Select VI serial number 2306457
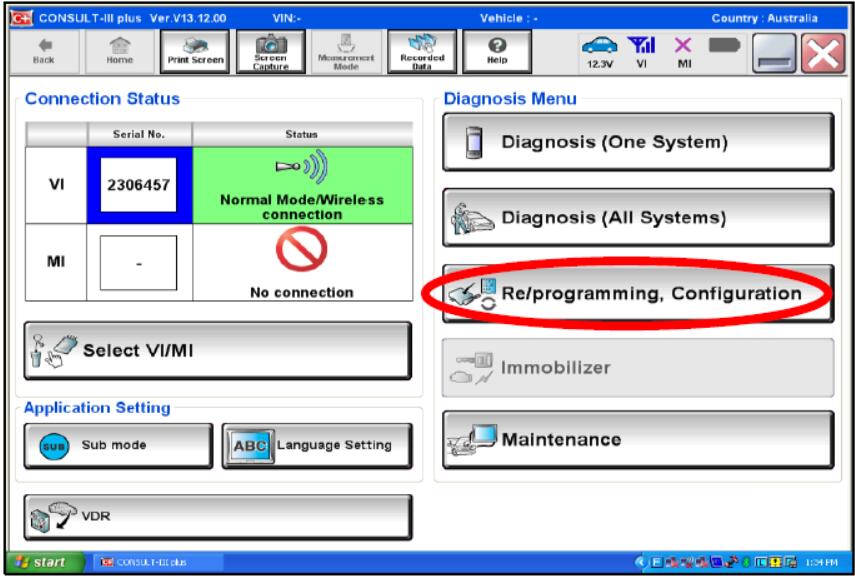Screen dimensions: 855x581 point(139,185)
